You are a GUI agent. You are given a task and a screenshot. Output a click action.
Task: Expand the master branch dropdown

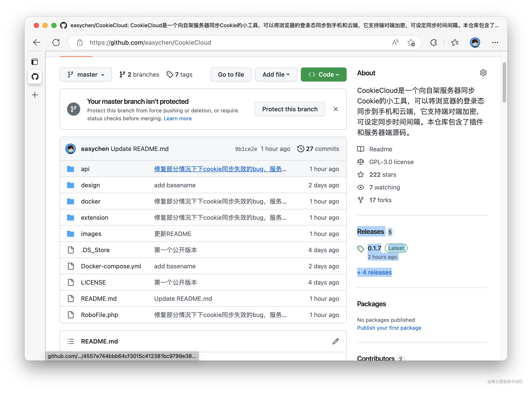click(86, 74)
